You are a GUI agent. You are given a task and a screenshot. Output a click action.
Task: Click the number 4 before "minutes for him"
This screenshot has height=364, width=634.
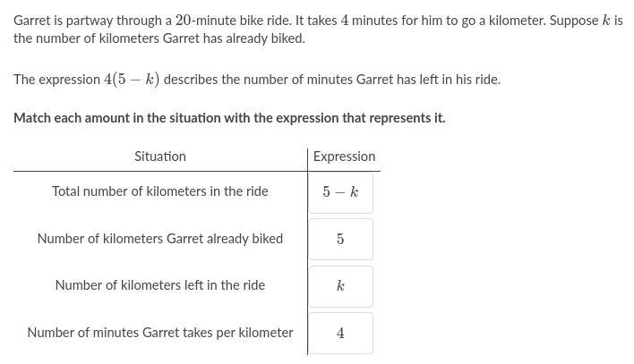point(345,21)
